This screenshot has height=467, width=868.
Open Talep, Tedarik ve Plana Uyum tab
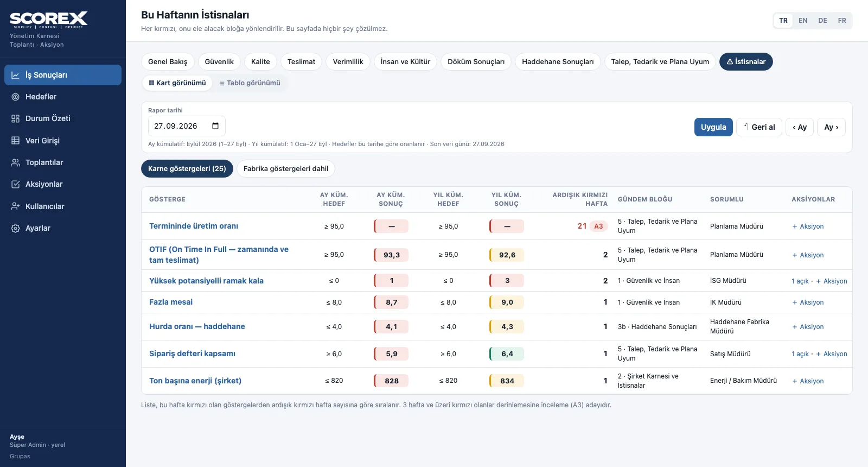pos(660,62)
